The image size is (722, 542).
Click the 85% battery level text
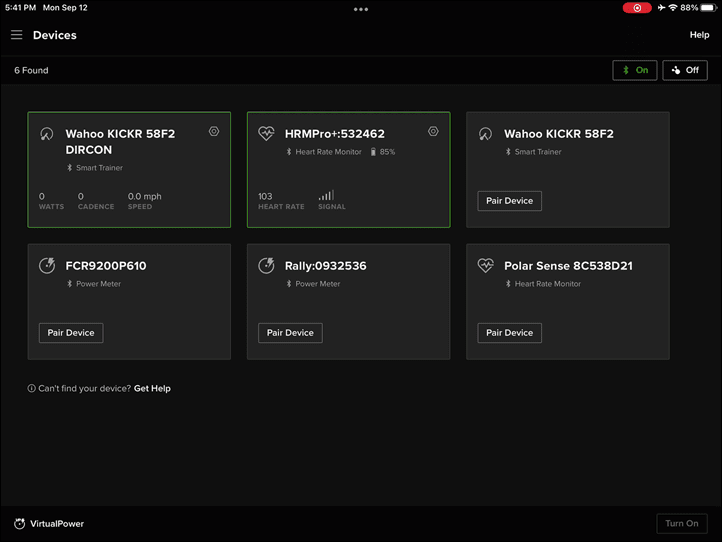point(387,152)
